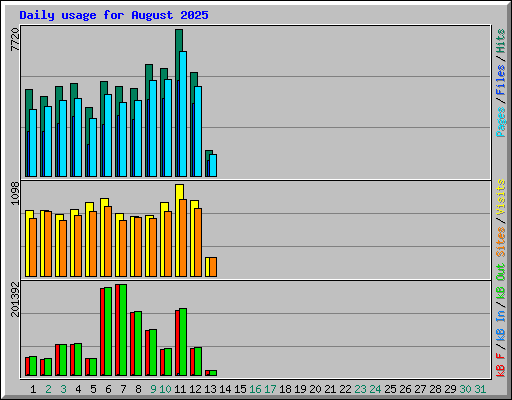Screen dimensions: 512x400
Task: Click day 31 on the x-axis
Action: (480, 389)
